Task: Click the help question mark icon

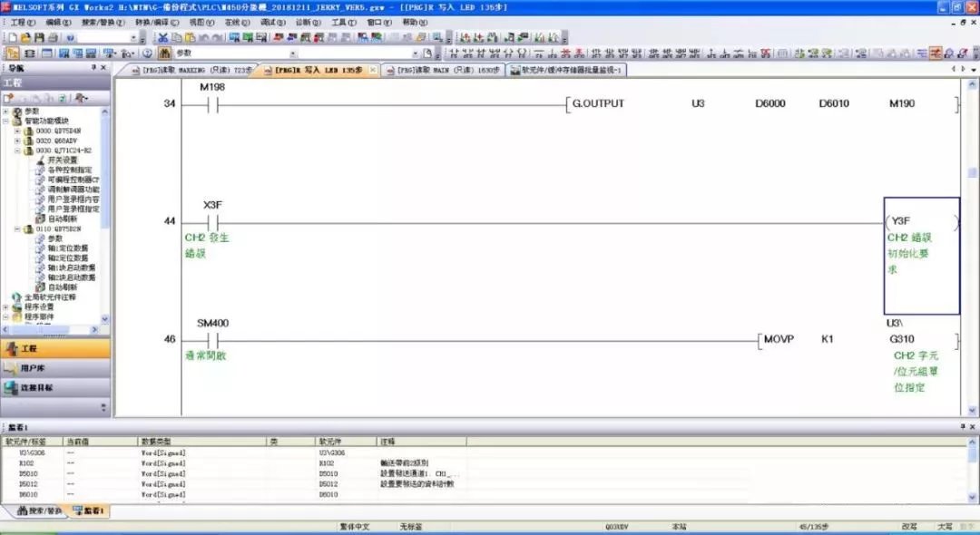Action: pos(147,53)
